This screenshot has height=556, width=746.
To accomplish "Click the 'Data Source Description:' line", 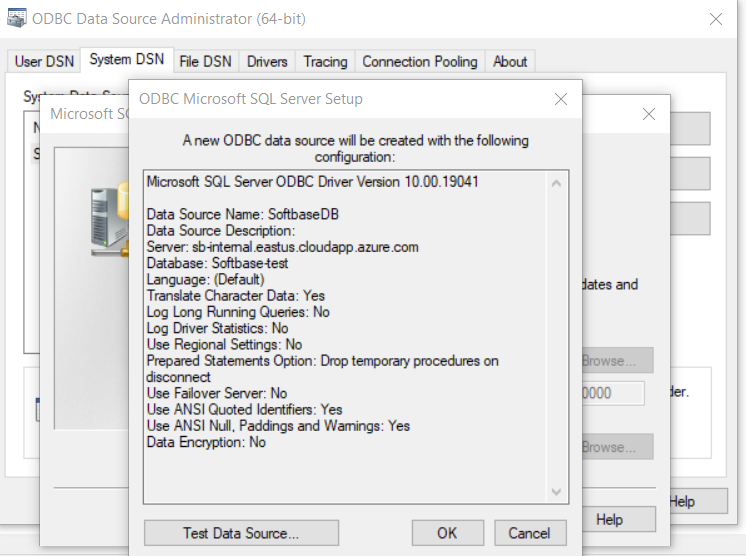I will (221, 231).
